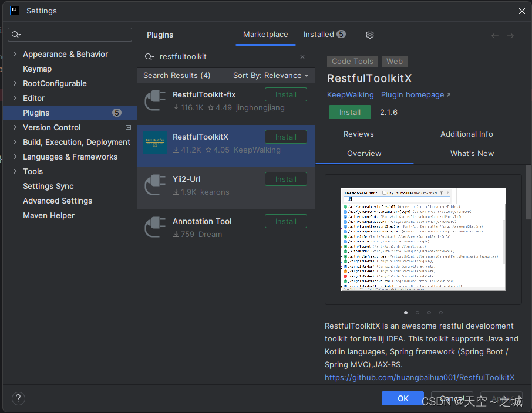
Task: Click the RestfulToolkit-fix plugin icon
Action: (155, 100)
